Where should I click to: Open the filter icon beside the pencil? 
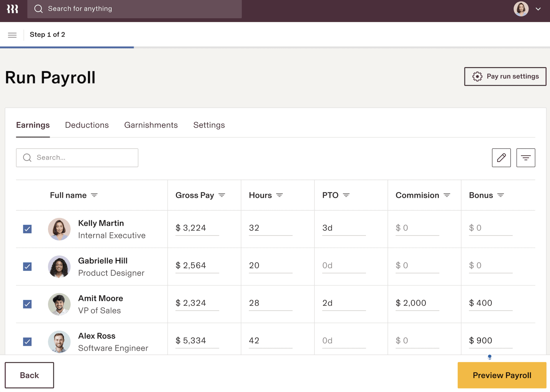pyautogui.click(x=525, y=158)
